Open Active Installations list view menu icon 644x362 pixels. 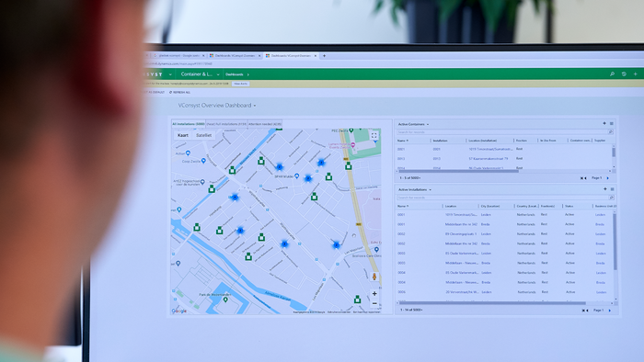pos(612,189)
